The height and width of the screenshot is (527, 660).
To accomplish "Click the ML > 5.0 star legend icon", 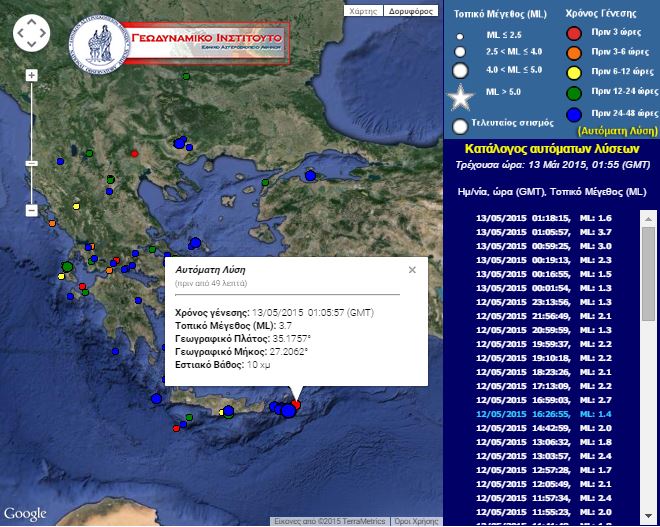I will coord(460,97).
